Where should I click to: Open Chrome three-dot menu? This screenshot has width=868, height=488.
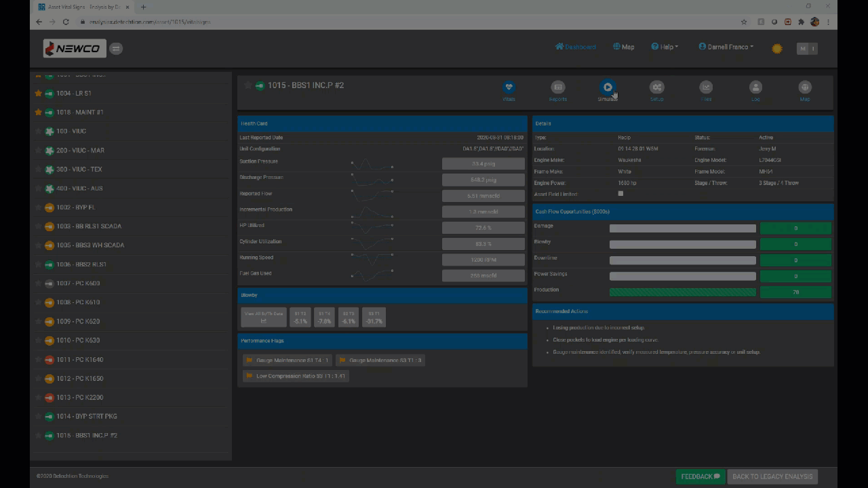(x=828, y=22)
